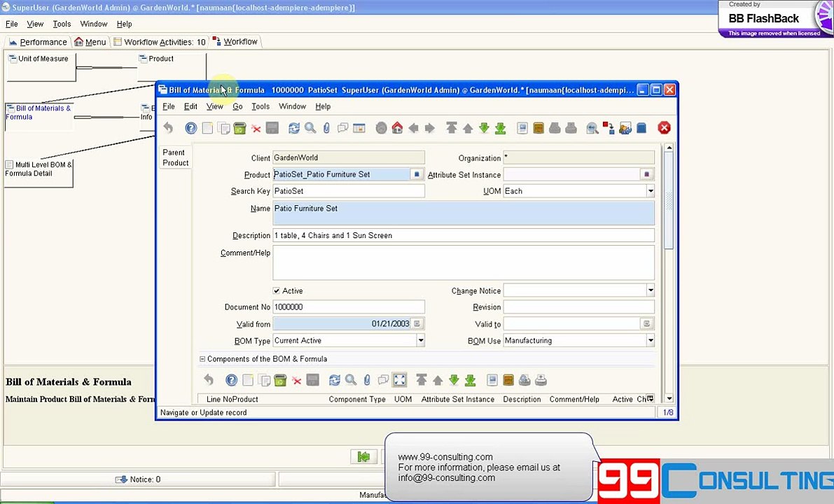834x504 pixels.
Task: Go to Last Record in main toolbar
Action: click(x=501, y=128)
